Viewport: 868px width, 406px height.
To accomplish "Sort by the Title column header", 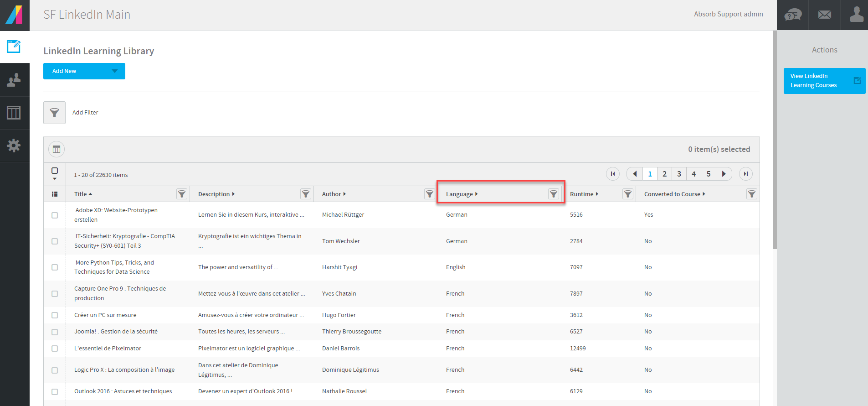I will 83,194.
